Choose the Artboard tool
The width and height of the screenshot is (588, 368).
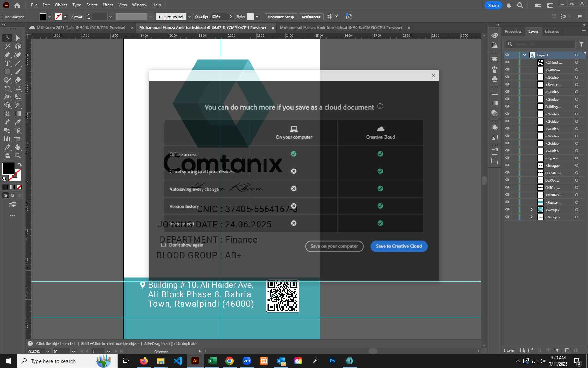tap(18, 139)
